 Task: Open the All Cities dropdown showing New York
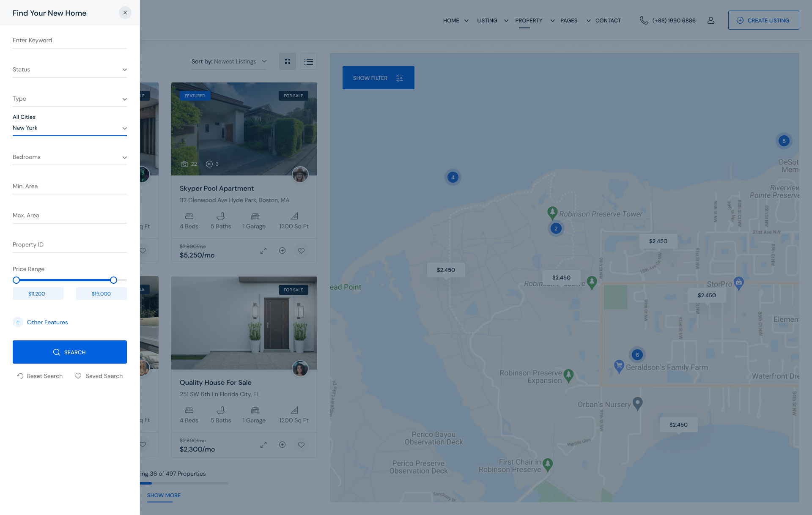[x=70, y=128]
